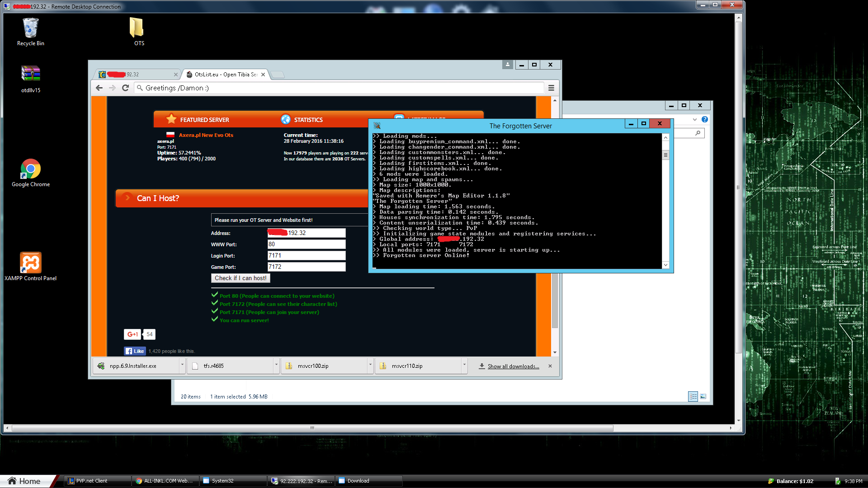Click the Remote Desktop vertical scrollbar
The width and height of the screenshot is (868, 488).
tap(739, 187)
